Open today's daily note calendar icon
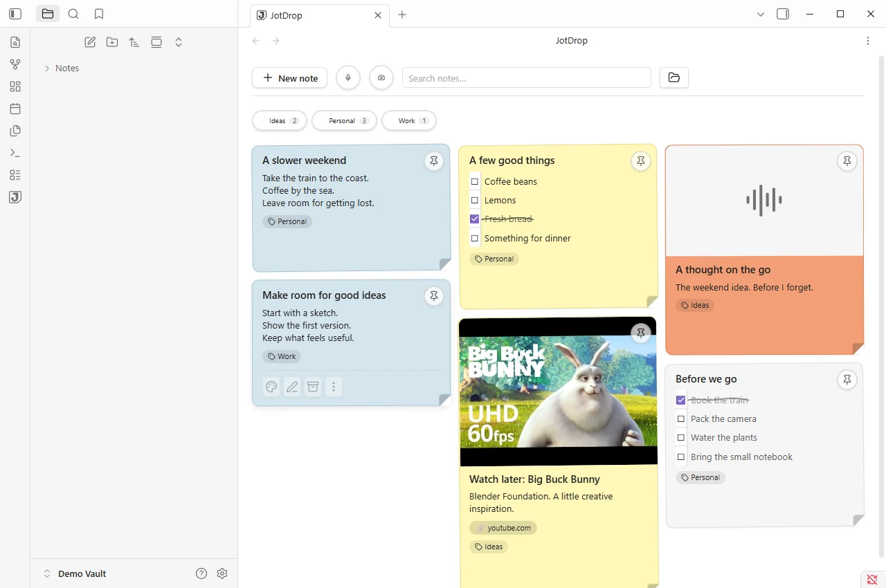This screenshot has height=588, width=886. (x=15, y=109)
